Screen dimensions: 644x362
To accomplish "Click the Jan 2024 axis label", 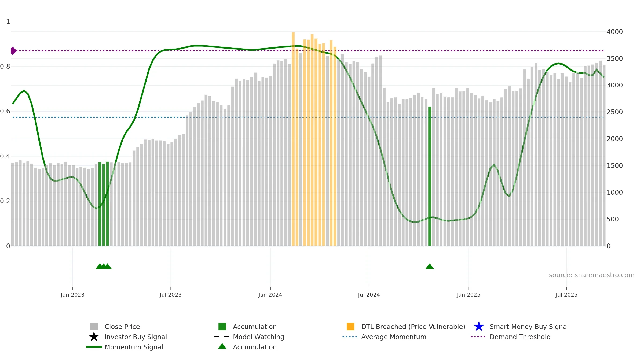I will pos(270,295).
